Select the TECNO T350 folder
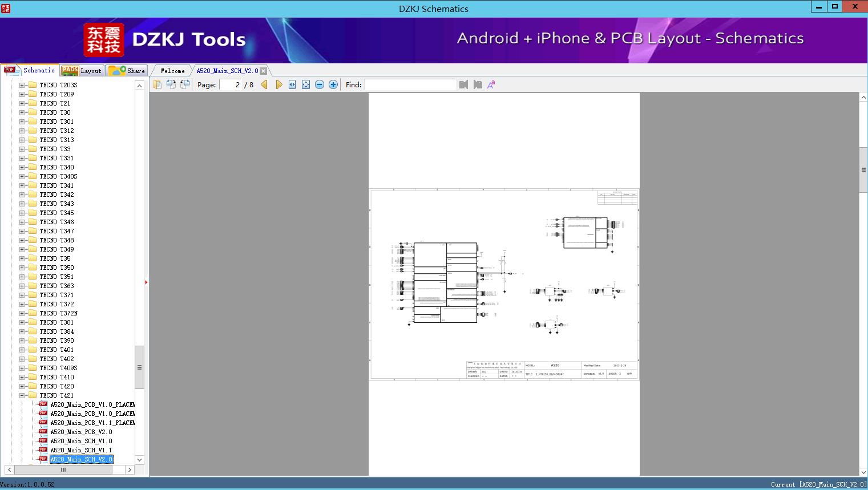Image resolution: width=868 pixels, height=490 pixels. [x=56, y=268]
